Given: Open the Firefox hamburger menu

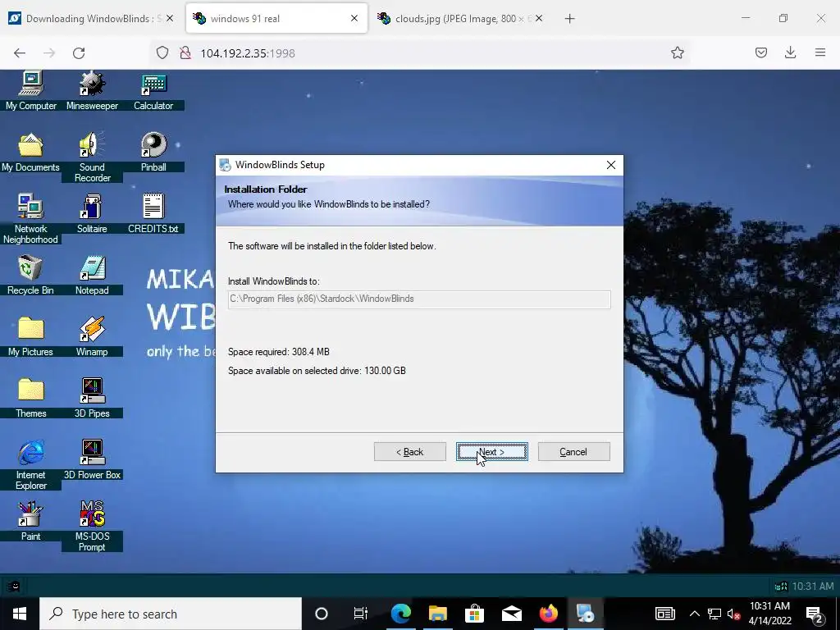Looking at the screenshot, I should tap(820, 52).
